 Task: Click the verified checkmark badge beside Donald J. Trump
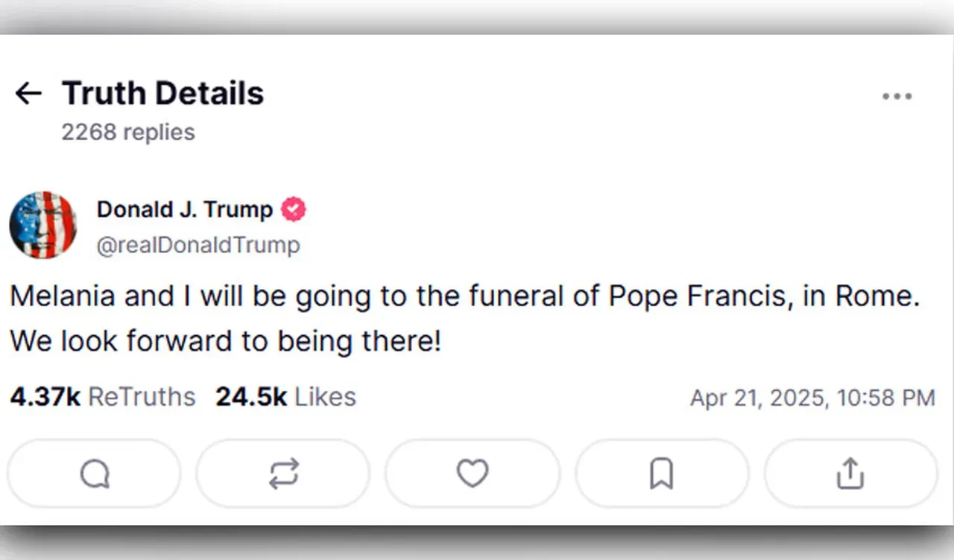pyautogui.click(x=294, y=209)
